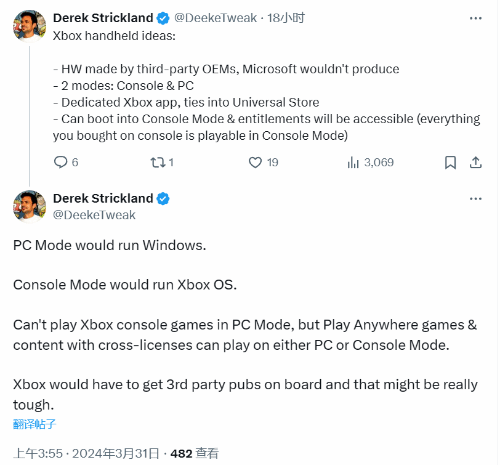Click the 上午3:55 · 2024年3月31日 timestamp
500x465 pixels.
click(x=86, y=453)
